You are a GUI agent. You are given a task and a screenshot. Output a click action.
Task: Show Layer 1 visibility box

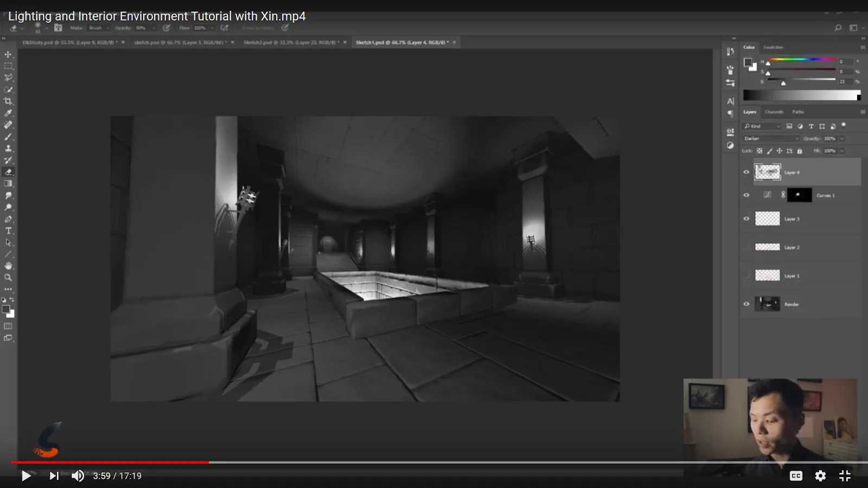pyautogui.click(x=746, y=275)
